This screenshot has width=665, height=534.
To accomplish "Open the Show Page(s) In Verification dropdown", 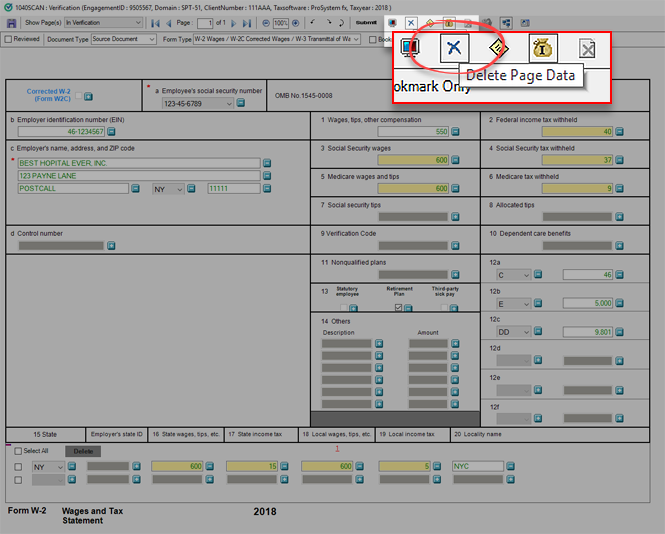I will coord(101,22).
